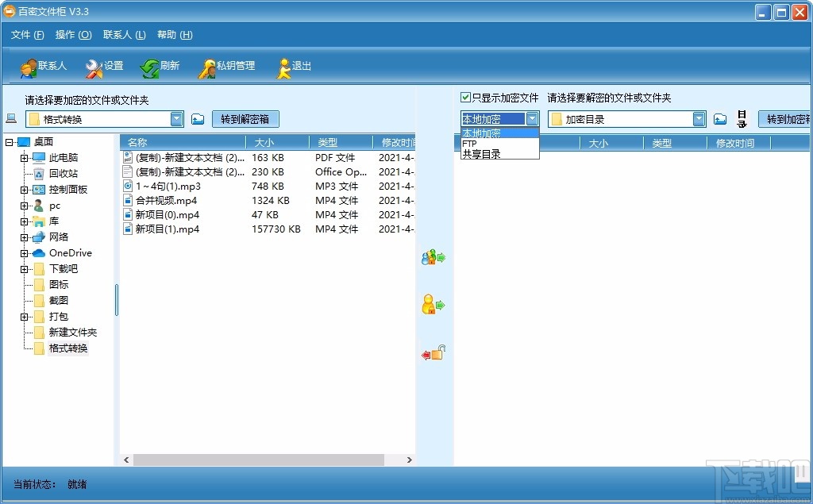Click the up-folder icon beside 格式转换 path
The height and width of the screenshot is (504, 813).
[197, 117]
